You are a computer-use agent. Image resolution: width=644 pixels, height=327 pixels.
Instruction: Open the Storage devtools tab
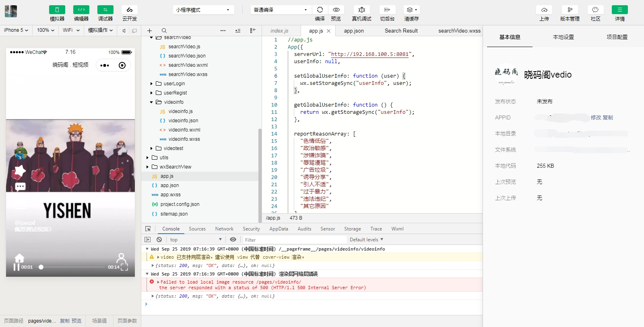[353, 229]
